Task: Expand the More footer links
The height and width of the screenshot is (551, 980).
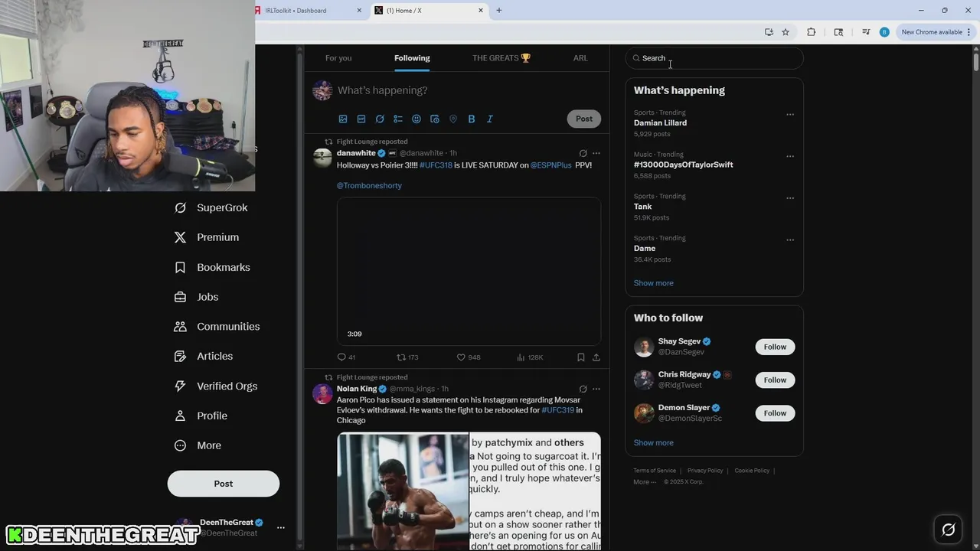Action: click(x=645, y=482)
